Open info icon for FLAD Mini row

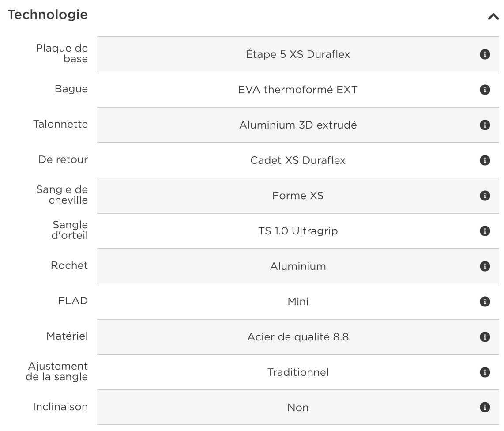(x=485, y=302)
